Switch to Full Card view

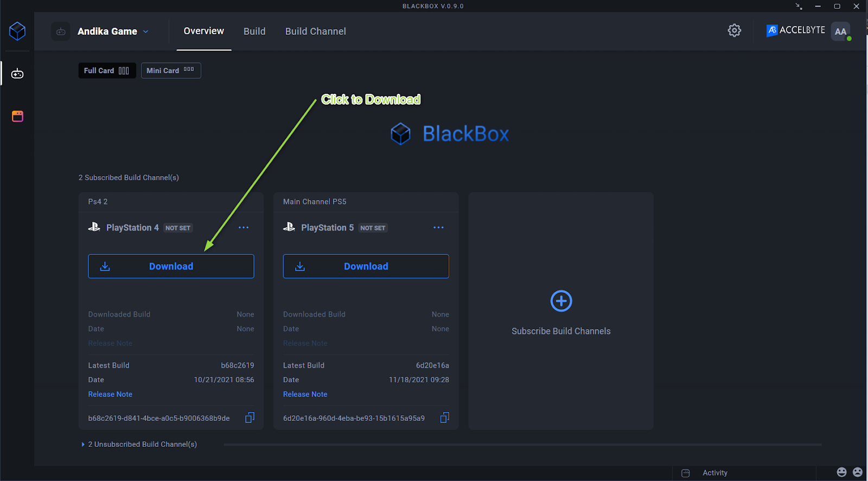click(107, 70)
